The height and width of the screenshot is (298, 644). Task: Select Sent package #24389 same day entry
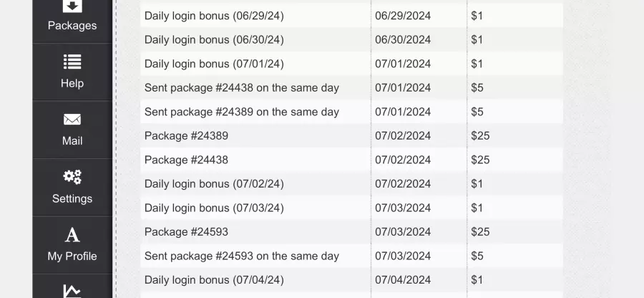click(x=351, y=112)
